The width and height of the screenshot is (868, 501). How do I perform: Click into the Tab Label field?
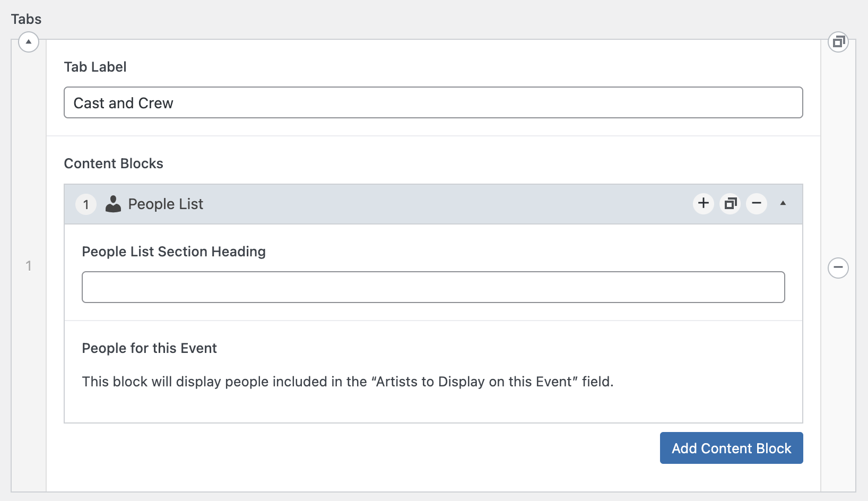click(433, 103)
